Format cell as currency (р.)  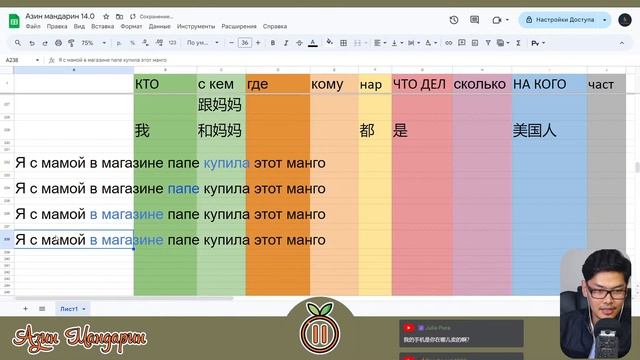(119, 43)
